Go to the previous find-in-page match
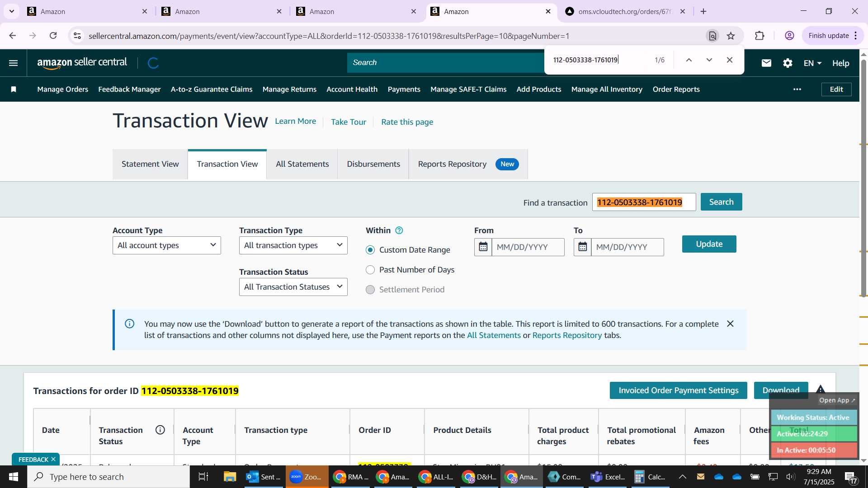 click(x=689, y=60)
